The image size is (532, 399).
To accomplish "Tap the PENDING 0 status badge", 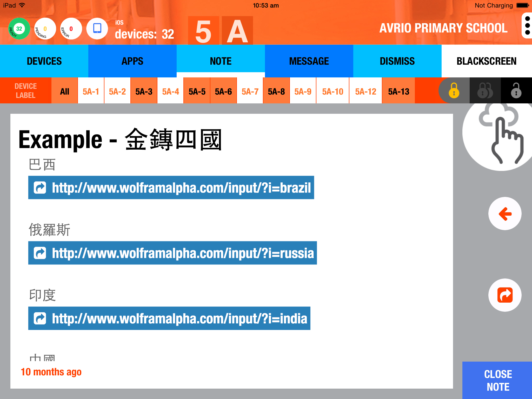I will click(45, 29).
